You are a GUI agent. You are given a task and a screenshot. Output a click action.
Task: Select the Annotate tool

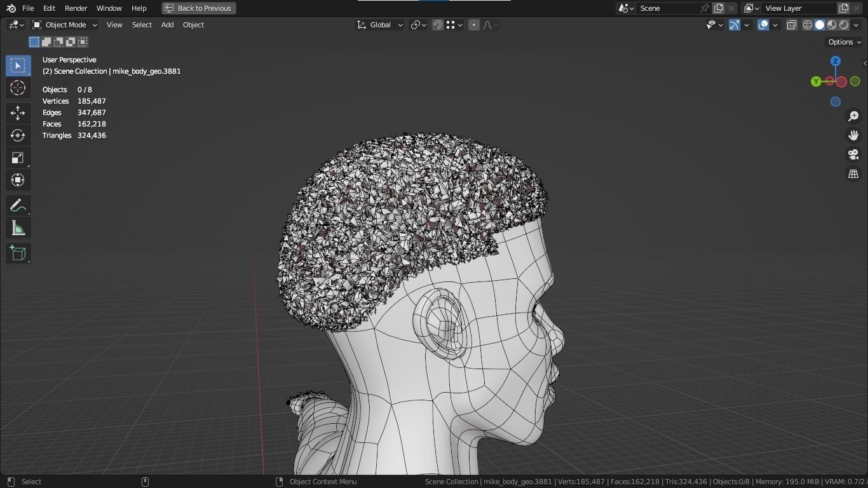pos(18,206)
